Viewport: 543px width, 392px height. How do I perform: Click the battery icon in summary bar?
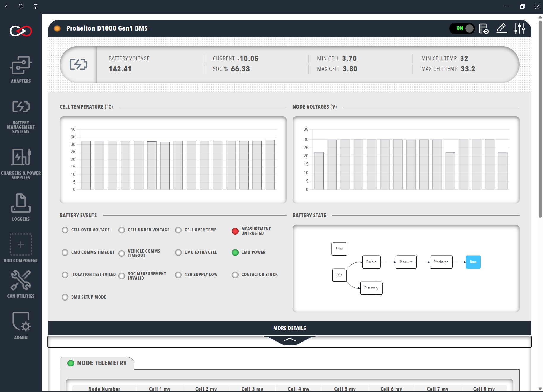78,64
